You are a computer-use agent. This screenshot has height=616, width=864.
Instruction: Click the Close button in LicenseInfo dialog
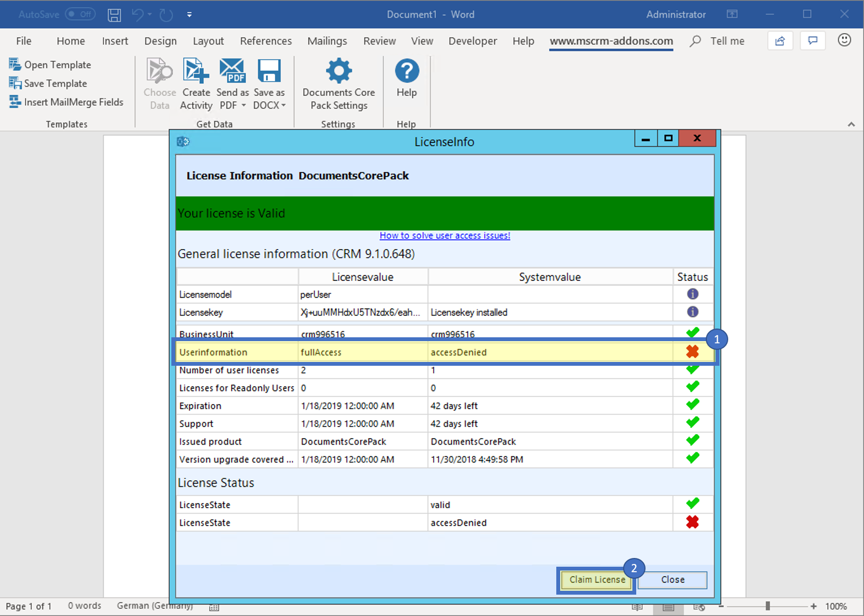pyautogui.click(x=672, y=579)
